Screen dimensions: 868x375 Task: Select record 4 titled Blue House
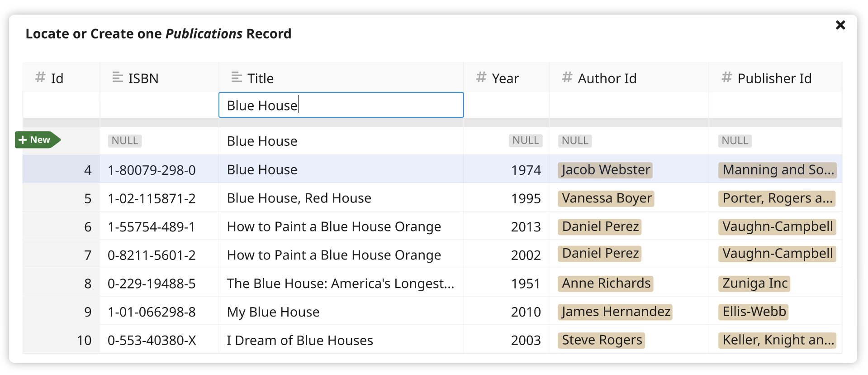coord(432,169)
